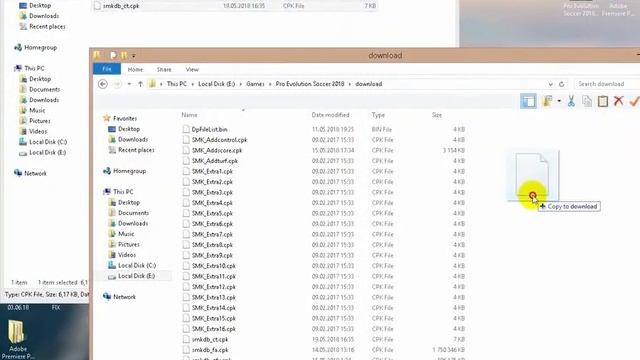Select SMK_Extra5.cpk file
This screenshot has width=640, height=360.
pos(212,213)
